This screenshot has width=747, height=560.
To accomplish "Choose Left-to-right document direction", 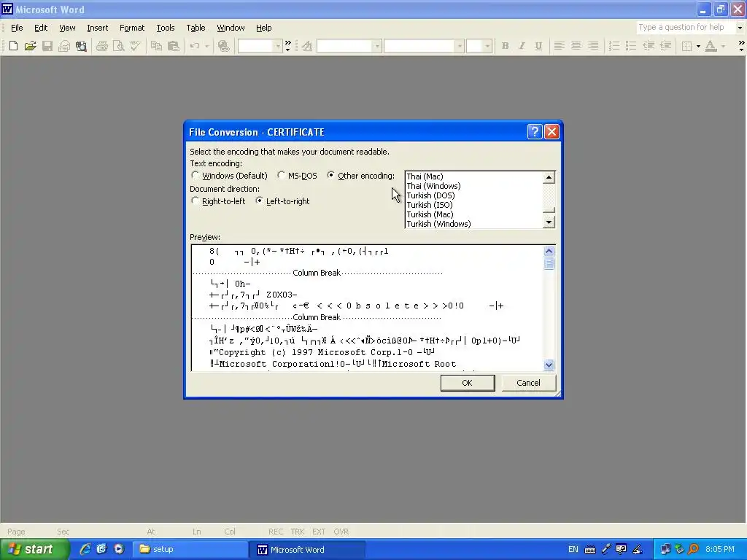I will 259,201.
